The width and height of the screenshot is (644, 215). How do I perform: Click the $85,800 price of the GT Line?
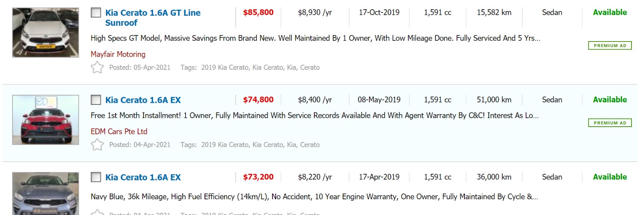(x=258, y=13)
